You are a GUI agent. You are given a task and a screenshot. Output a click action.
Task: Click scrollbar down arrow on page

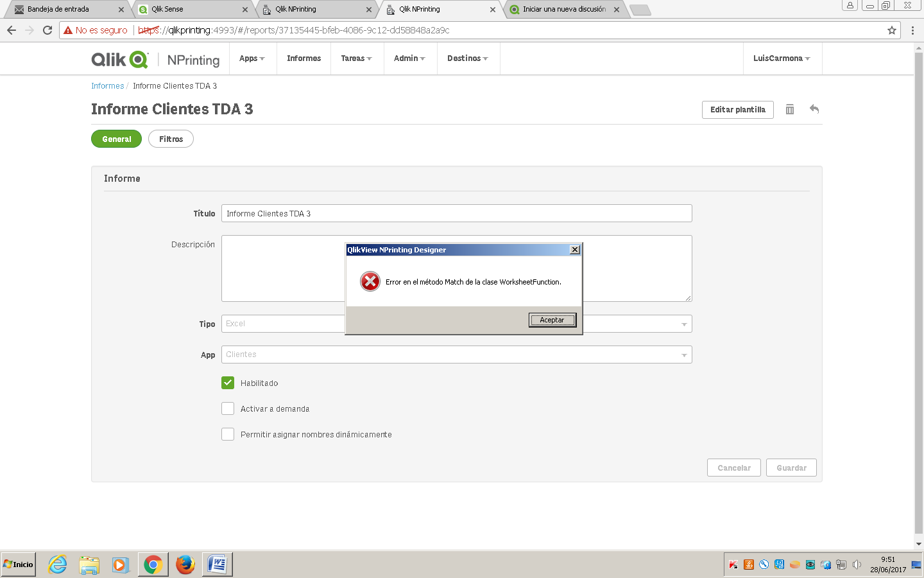(x=919, y=543)
